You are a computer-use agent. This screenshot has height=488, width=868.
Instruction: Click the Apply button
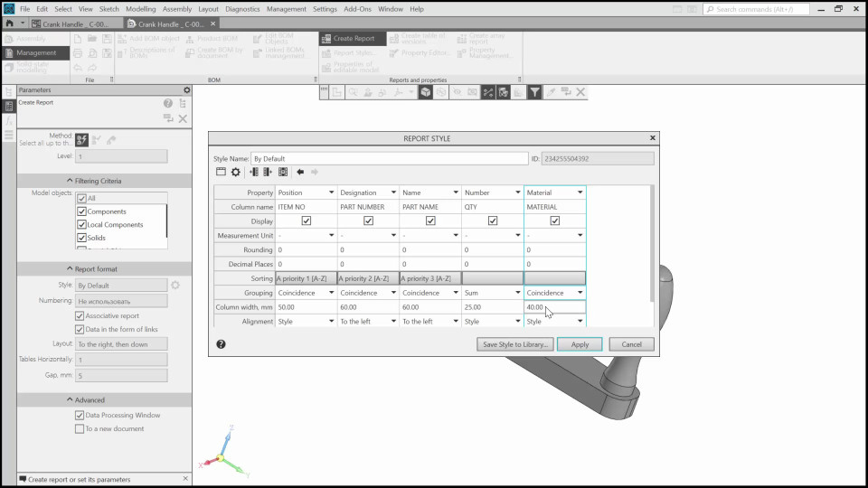click(580, 344)
